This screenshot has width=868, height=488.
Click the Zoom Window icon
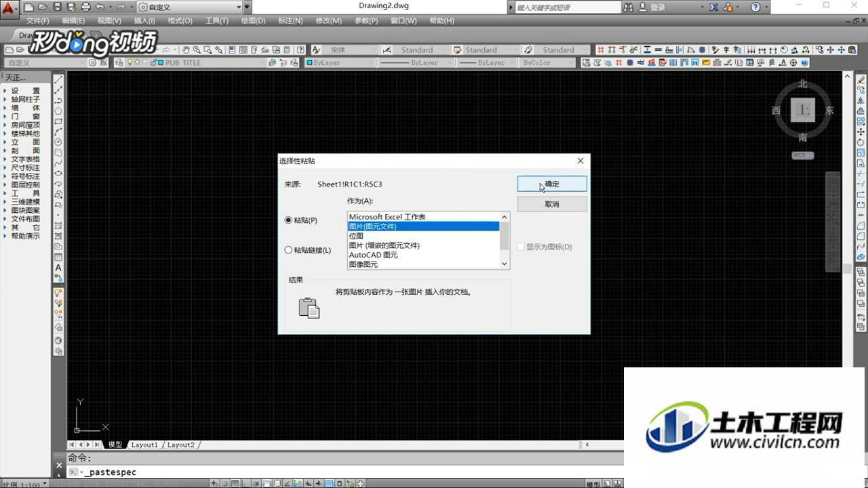pos(208,49)
